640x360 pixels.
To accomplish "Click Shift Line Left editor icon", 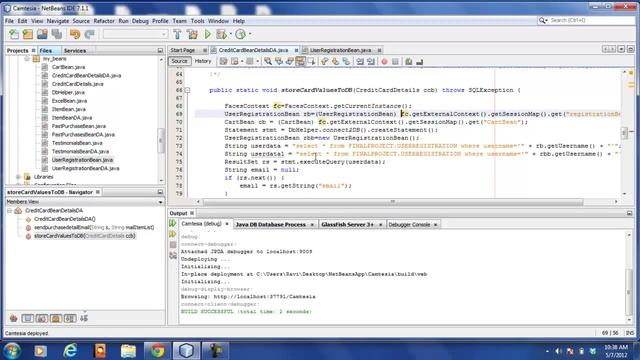I will tap(360, 62).
